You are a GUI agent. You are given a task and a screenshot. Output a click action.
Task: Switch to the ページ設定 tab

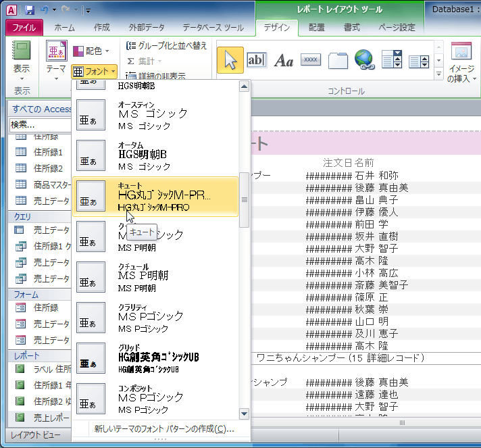(397, 28)
